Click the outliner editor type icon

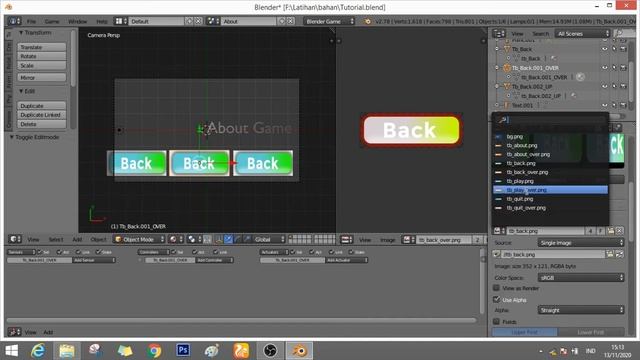click(499, 33)
